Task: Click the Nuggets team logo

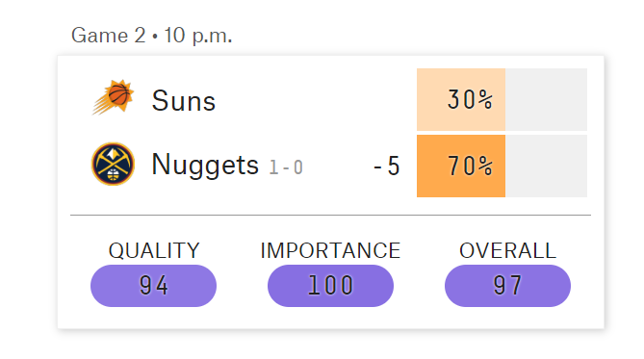Action: click(113, 164)
